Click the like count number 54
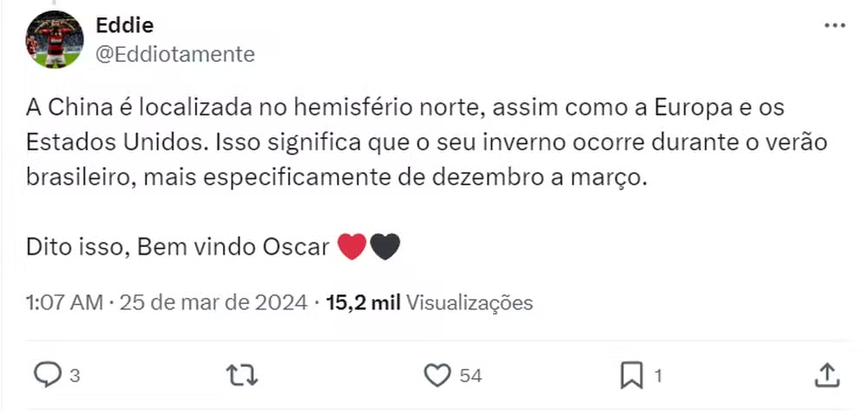This screenshot has height=411, width=868. 470,376
